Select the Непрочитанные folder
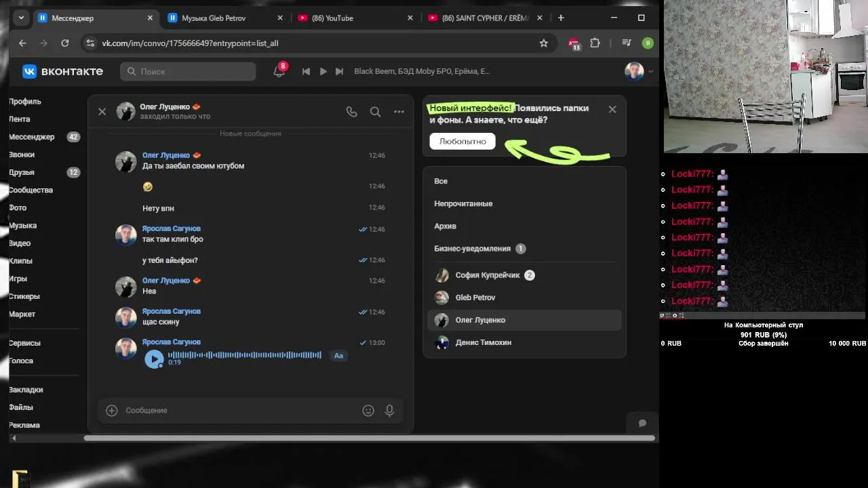 tap(524, 203)
